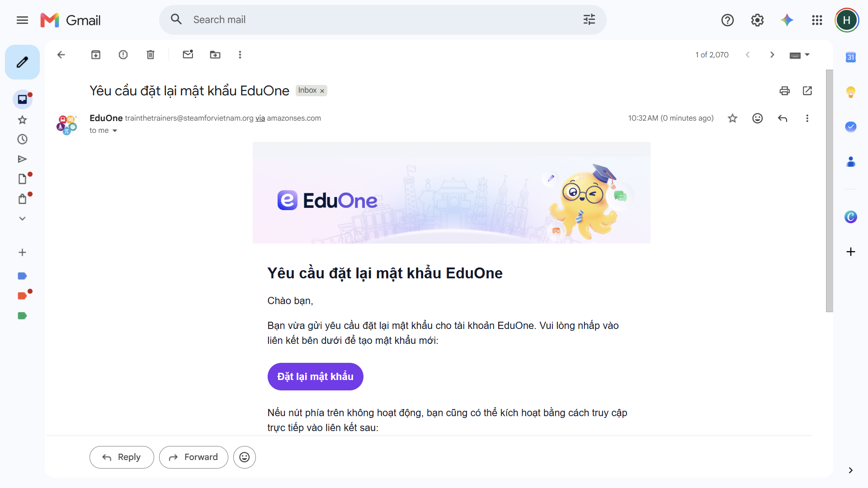The image size is (868, 488).
Task: Open the Google account avatar H
Action: [847, 20]
